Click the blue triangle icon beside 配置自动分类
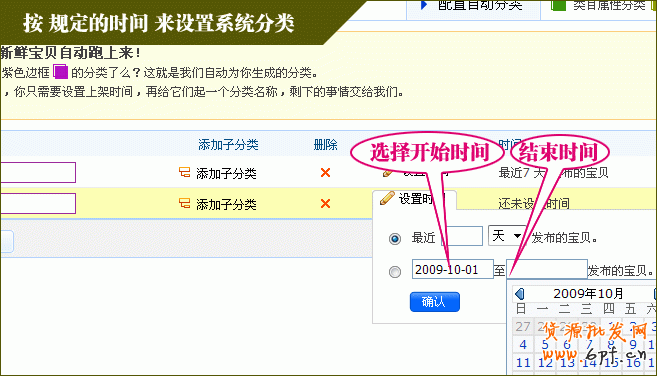 [x=424, y=5]
